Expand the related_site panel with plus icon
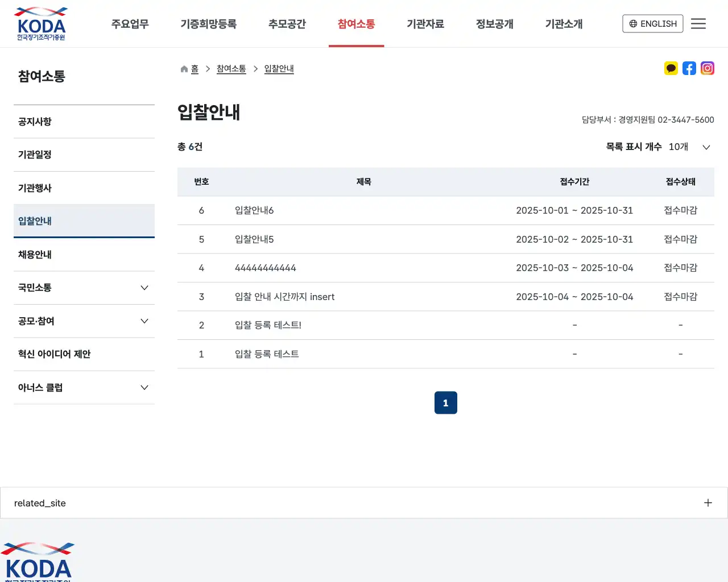Image resolution: width=728 pixels, height=582 pixels. point(708,502)
